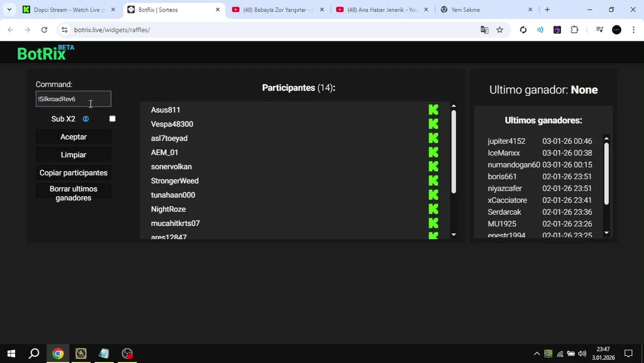Click the Limpiar button

(x=74, y=155)
